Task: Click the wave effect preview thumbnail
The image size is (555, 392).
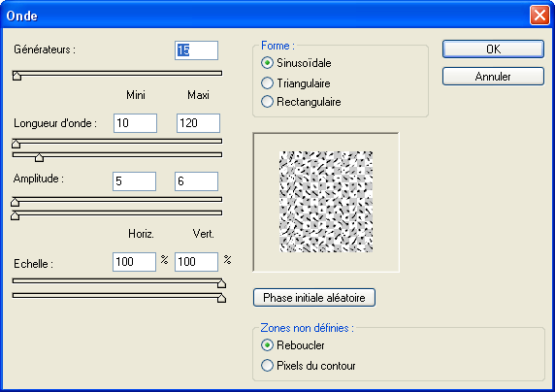Action: tap(326, 202)
